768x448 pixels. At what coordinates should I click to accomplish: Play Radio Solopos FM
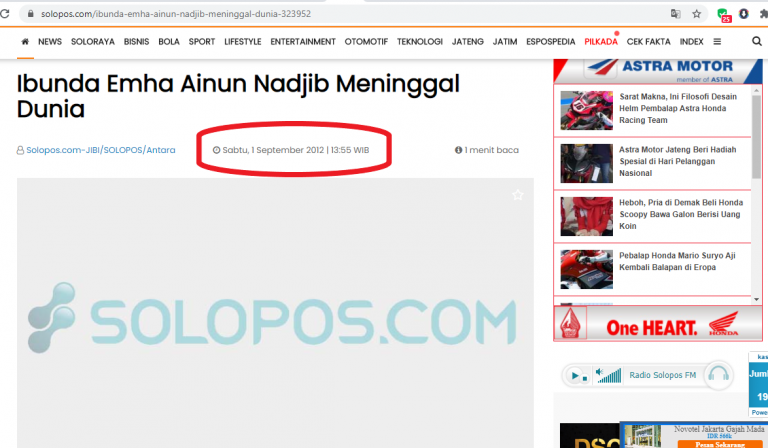pos(575,376)
